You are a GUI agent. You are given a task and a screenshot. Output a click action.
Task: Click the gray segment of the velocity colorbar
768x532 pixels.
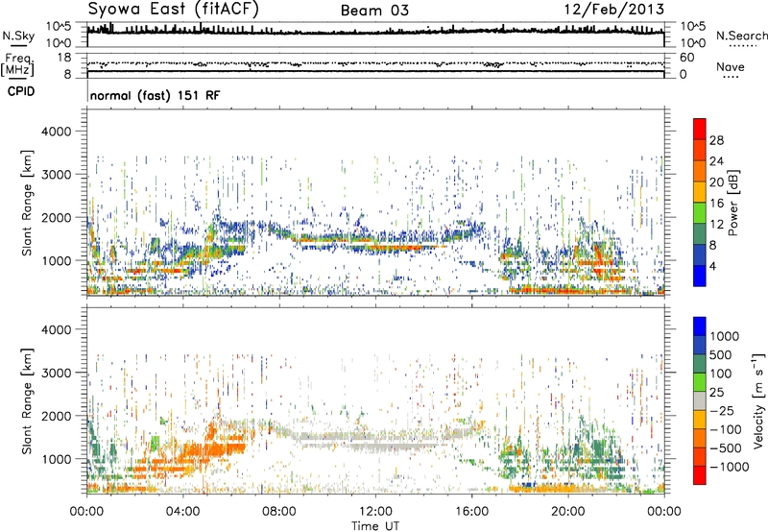pos(700,401)
